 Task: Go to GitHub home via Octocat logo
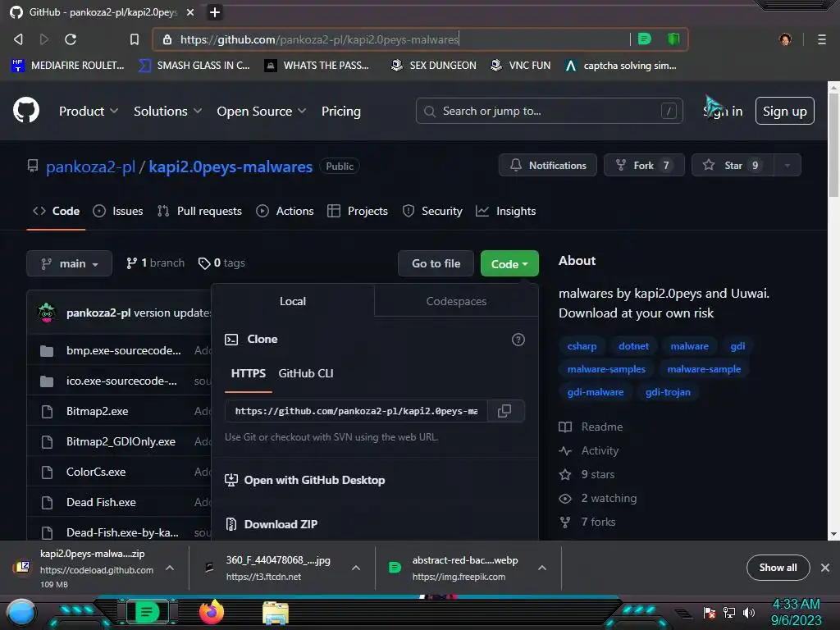click(26, 111)
